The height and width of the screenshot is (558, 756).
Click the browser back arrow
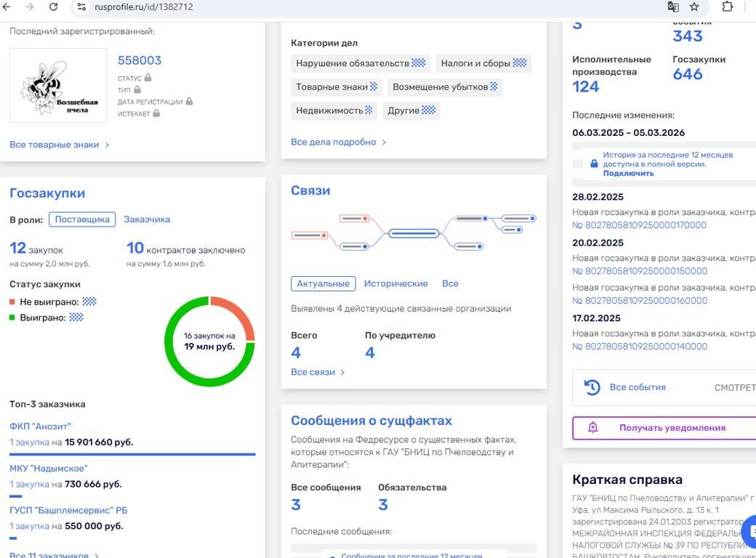coord(7,7)
